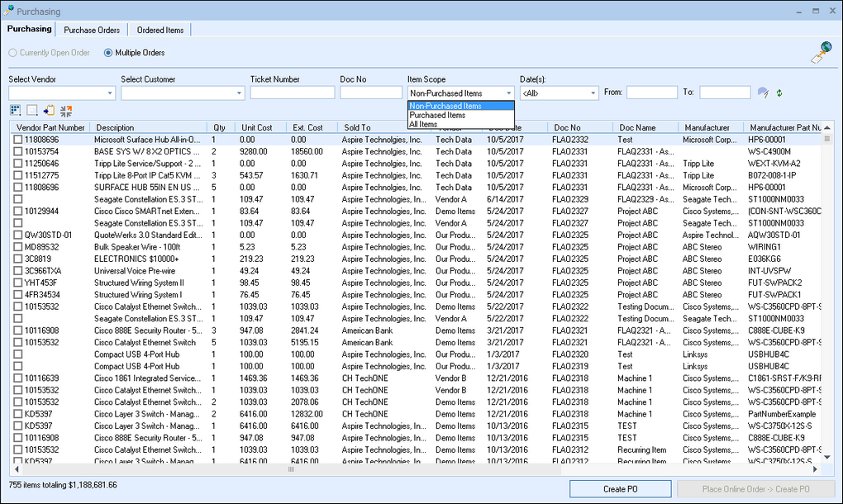
Task: Choose Purchased Items from the scope list
Action: pos(438,116)
